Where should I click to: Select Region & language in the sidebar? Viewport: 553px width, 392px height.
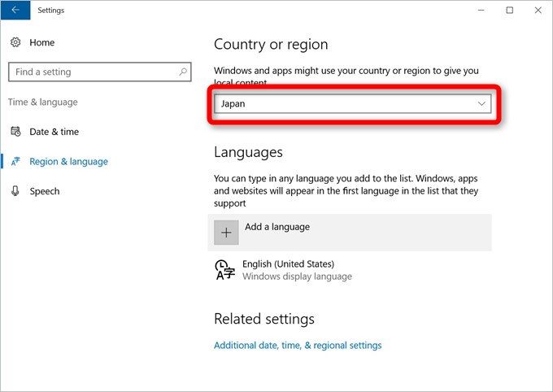[x=68, y=162]
